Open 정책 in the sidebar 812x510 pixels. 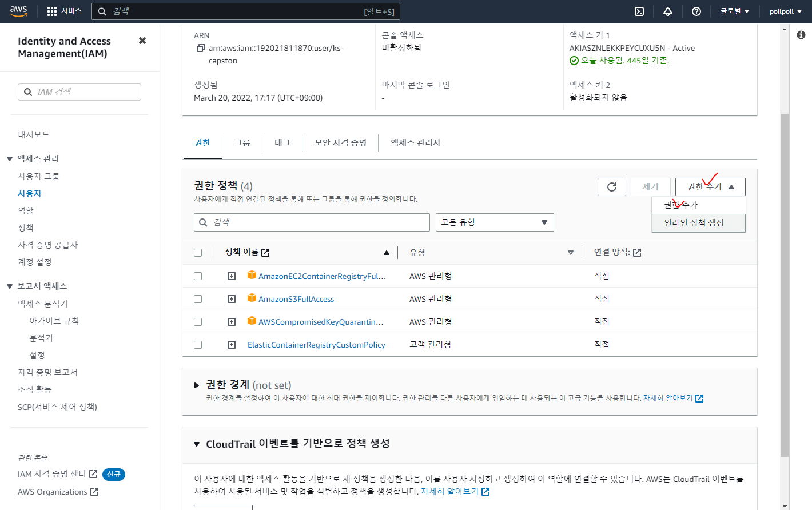(x=26, y=228)
